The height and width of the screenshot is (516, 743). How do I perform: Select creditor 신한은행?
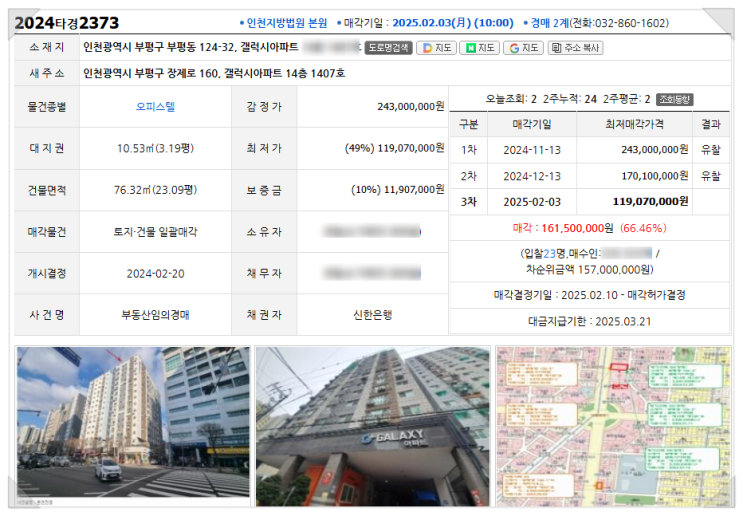372,315
